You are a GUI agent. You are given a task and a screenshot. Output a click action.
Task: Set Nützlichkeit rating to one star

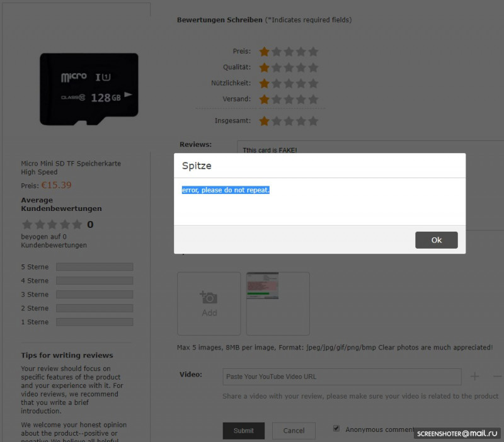tap(264, 83)
